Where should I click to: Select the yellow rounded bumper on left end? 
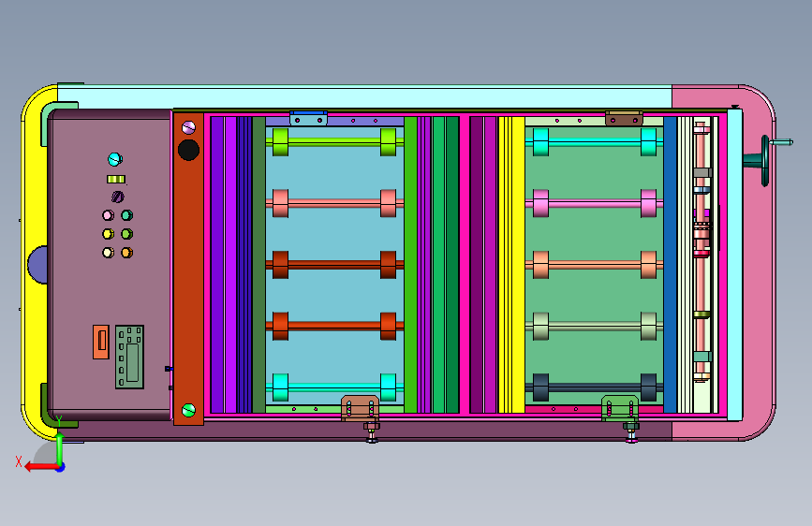tap(35, 262)
